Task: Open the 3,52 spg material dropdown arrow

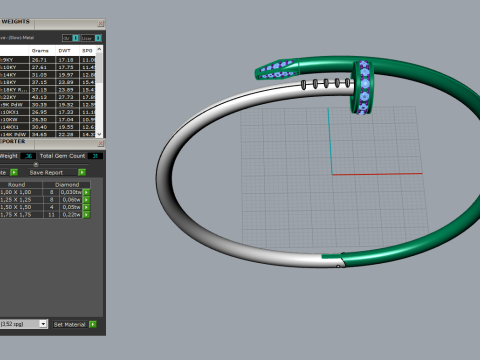Action: tap(43, 324)
